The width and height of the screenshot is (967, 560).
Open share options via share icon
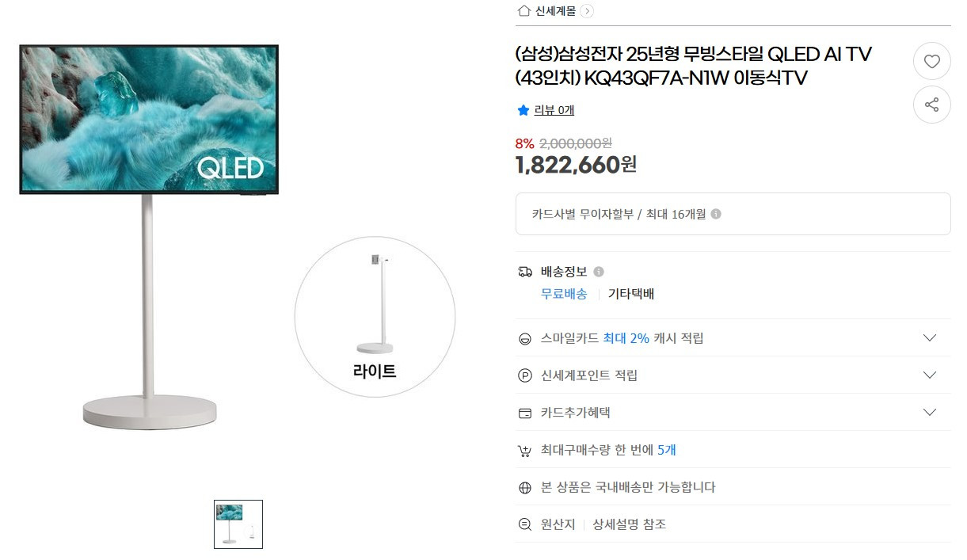coord(932,105)
